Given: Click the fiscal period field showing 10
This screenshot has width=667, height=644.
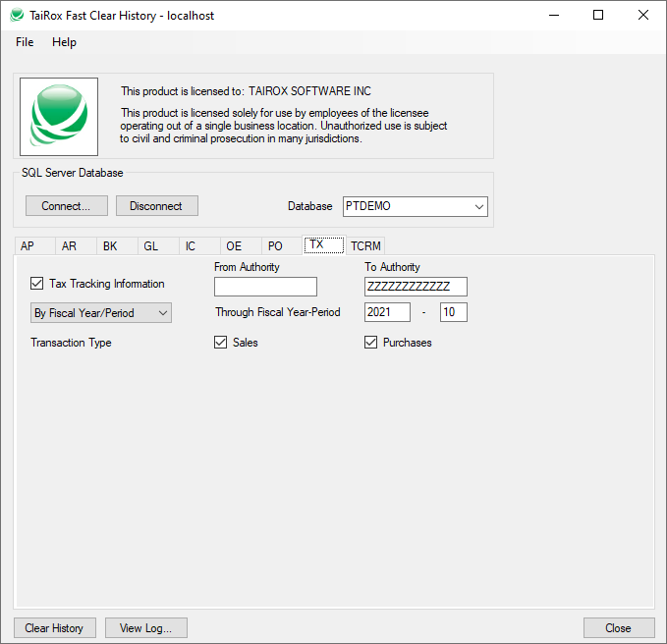Looking at the screenshot, I should [454, 312].
